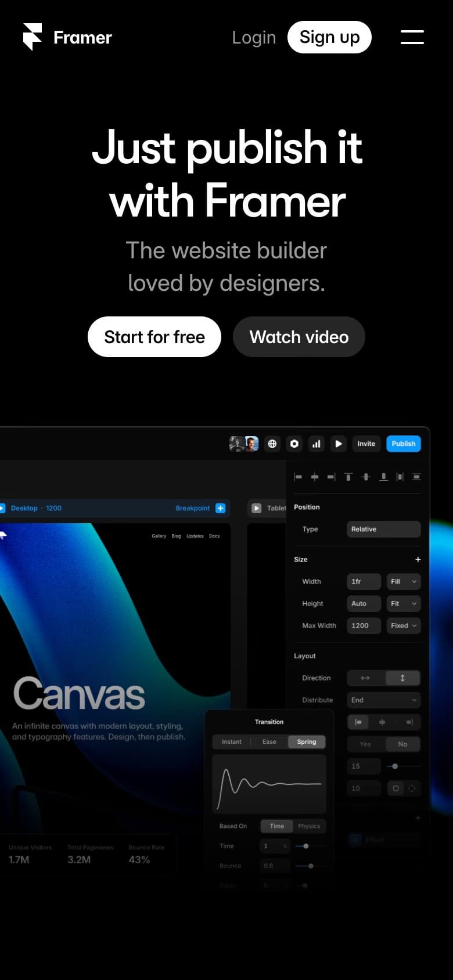Click the Canvas heading text
The image size is (453, 980).
point(79,694)
